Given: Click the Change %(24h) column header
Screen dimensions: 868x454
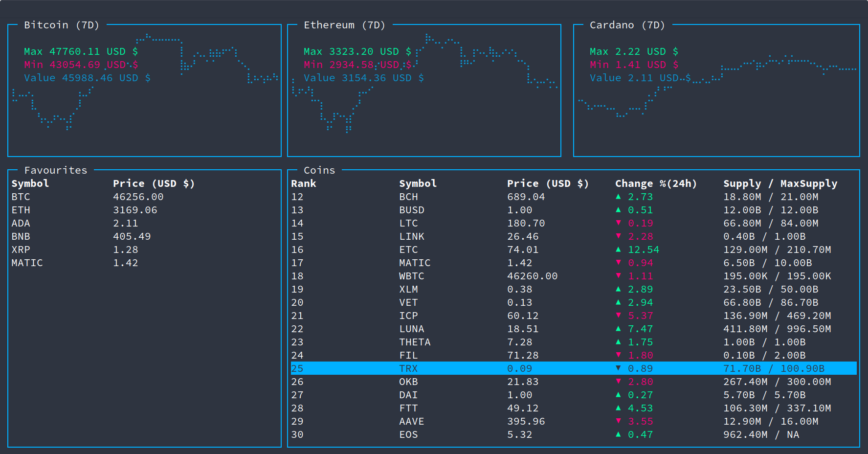Looking at the screenshot, I should click(x=656, y=183).
